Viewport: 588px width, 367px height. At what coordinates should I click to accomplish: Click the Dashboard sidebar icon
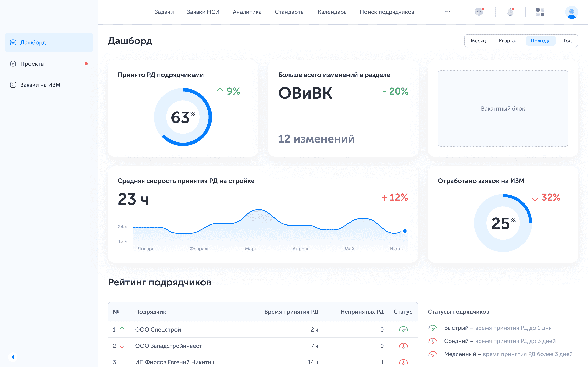tap(13, 42)
